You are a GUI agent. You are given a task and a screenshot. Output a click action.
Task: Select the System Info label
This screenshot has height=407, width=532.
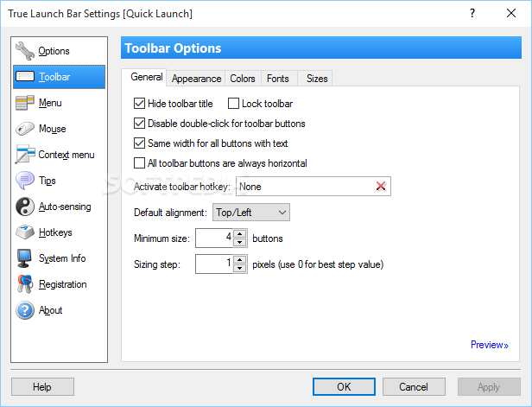(x=62, y=258)
